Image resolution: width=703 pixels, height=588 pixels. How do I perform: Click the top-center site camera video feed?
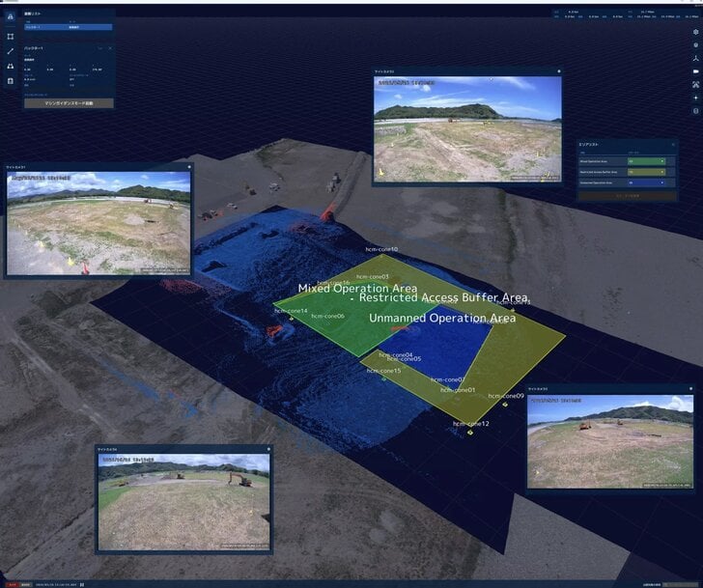tap(467, 129)
